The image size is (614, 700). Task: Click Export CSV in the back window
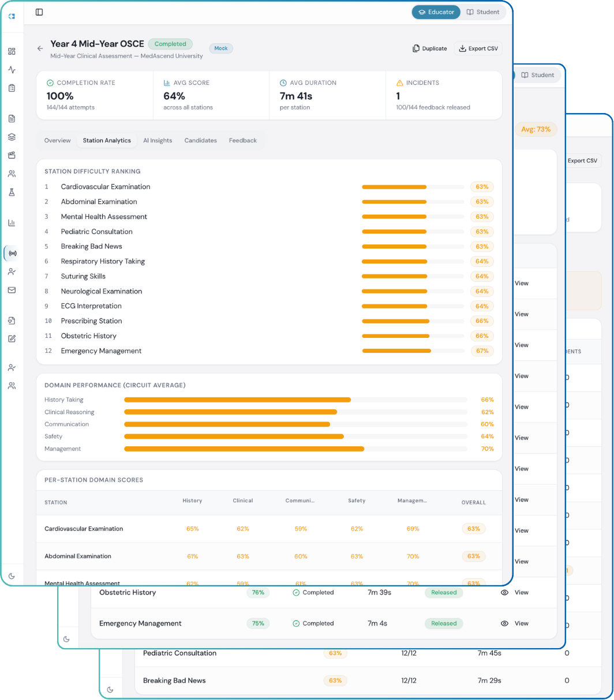[x=582, y=161]
